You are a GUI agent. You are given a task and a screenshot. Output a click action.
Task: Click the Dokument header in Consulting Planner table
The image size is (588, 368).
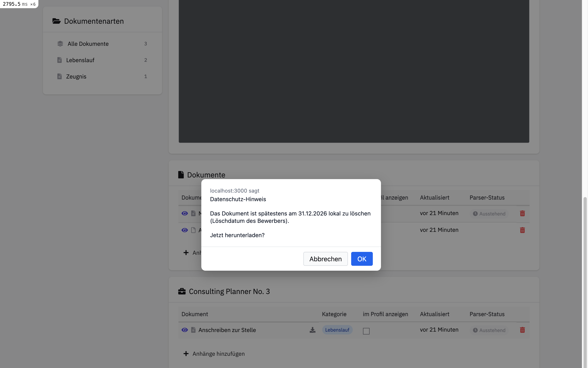point(195,314)
